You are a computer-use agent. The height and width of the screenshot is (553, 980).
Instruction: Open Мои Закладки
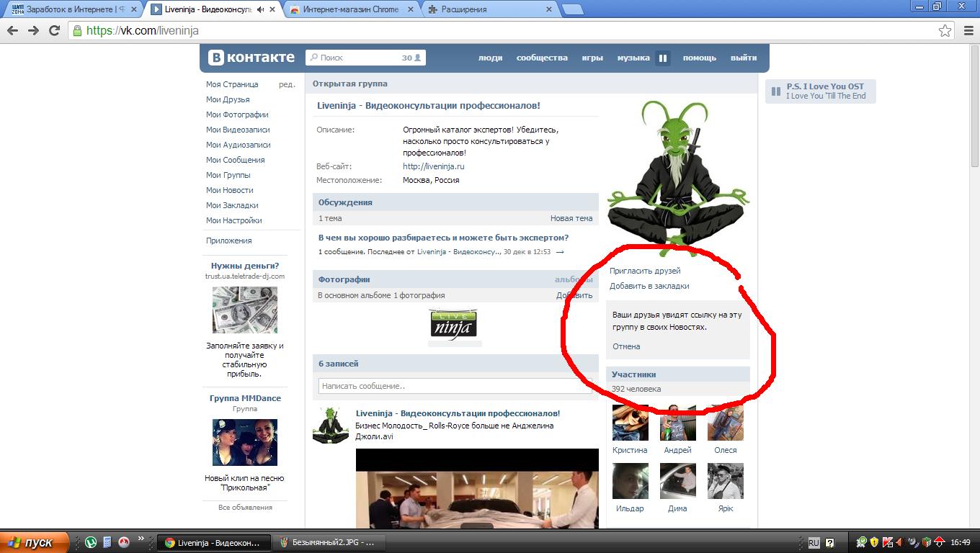(232, 205)
